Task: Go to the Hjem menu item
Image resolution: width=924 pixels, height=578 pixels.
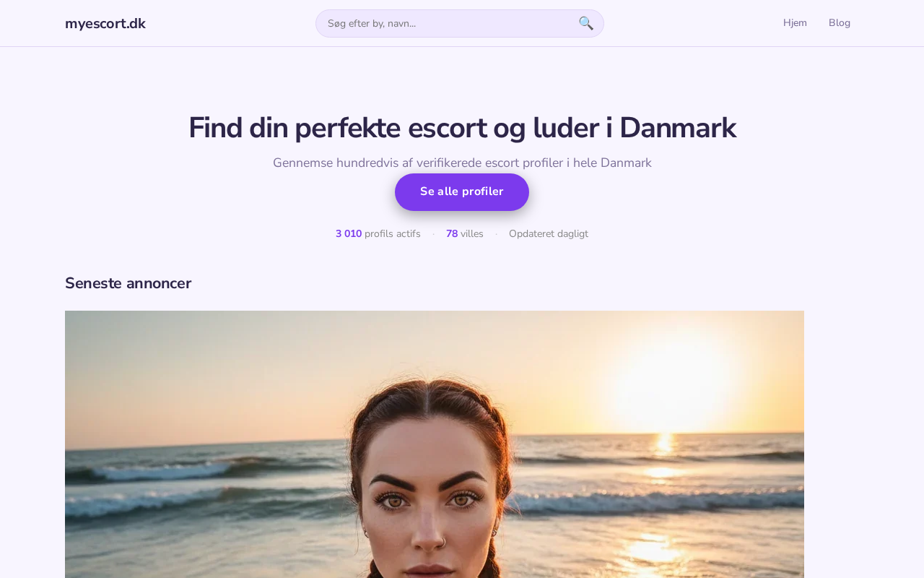Action: [795, 22]
